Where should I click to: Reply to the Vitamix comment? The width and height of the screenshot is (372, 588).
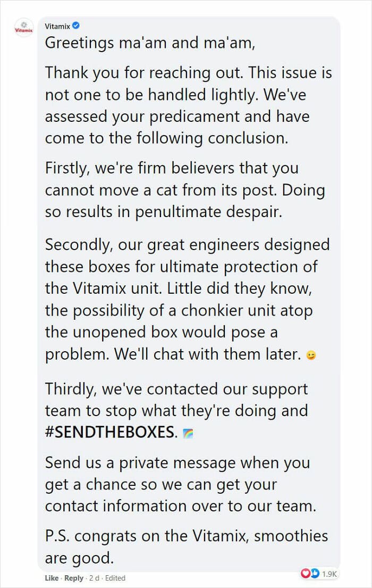(73, 577)
